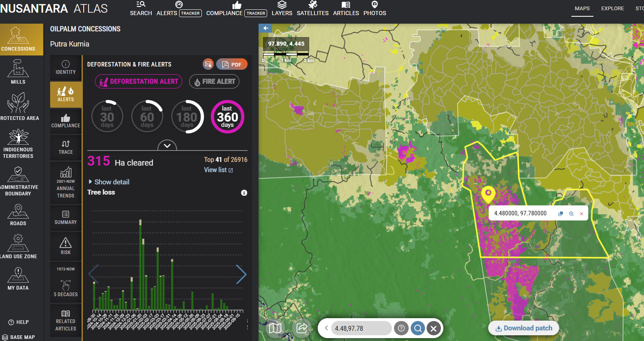
Task: Click the PDF export button
Action: click(232, 64)
